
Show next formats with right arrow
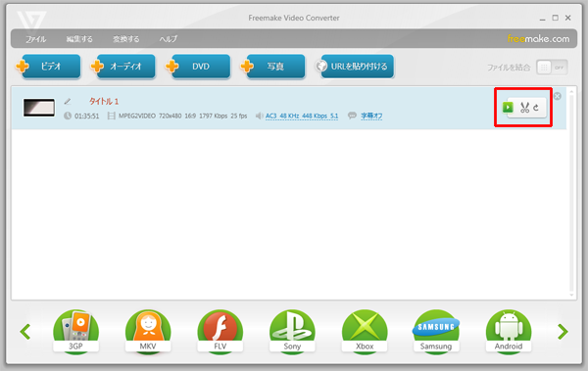[x=563, y=331]
